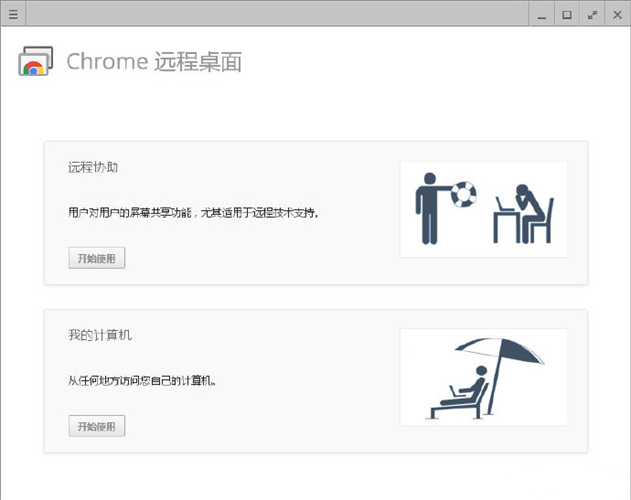Image resolution: width=631 pixels, height=500 pixels.
Task: Select the beach umbrella laptop illustration
Action: point(484,377)
